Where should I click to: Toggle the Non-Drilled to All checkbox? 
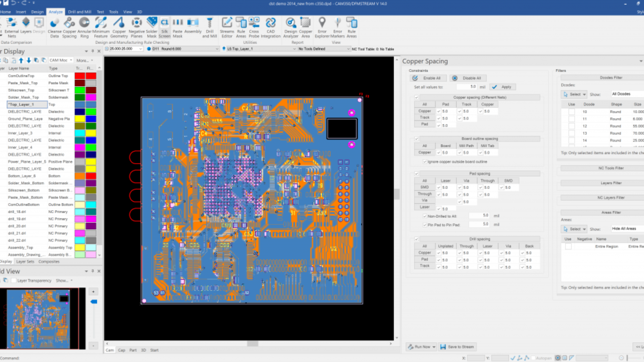425,216
